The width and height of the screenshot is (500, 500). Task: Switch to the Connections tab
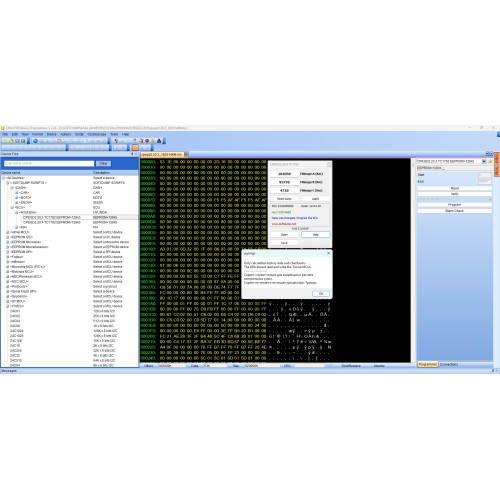pyautogui.click(x=449, y=364)
